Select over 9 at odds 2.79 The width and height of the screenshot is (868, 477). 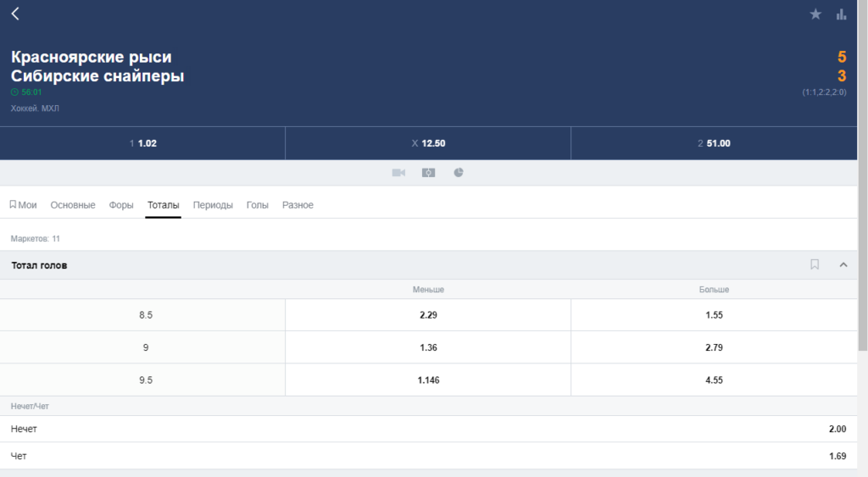pyautogui.click(x=714, y=347)
